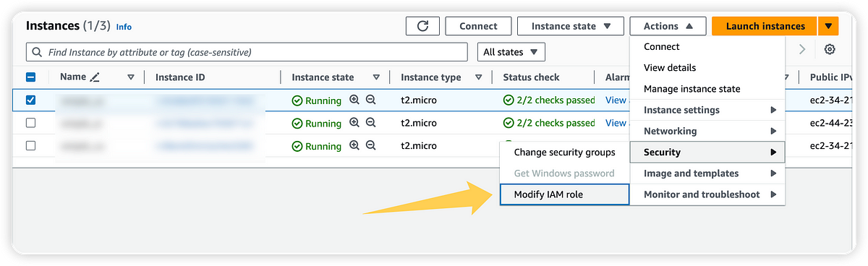Zoom out icon on first Running row

(371, 100)
